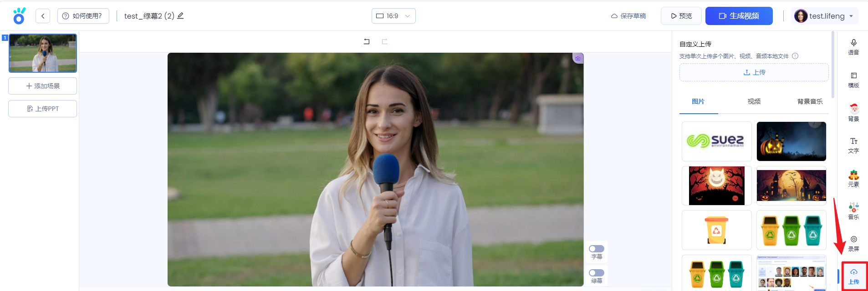Image resolution: width=868 pixels, height=291 pixels.
Task: Expand the 16:9 aspect ratio dropdown
Action: [393, 16]
